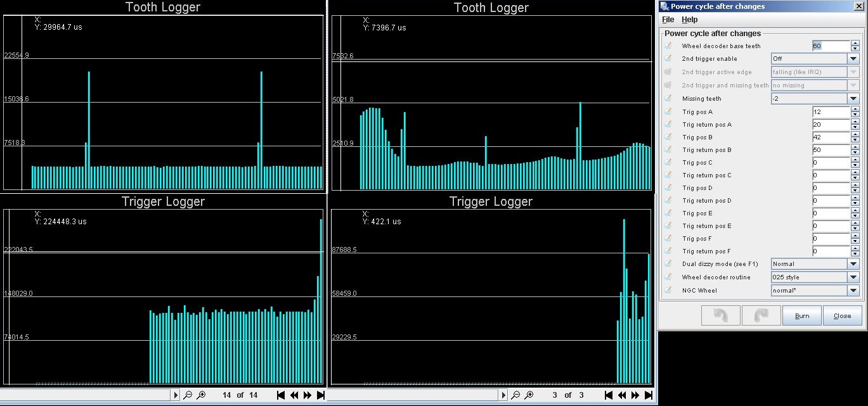Click the Close button in the dialog
The height and width of the screenshot is (406, 868).
coord(843,315)
